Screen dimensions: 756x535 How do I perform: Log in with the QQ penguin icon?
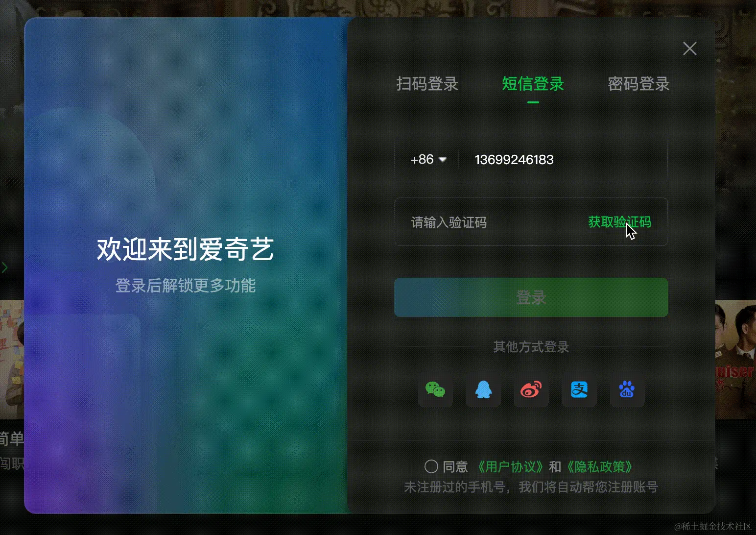483,389
